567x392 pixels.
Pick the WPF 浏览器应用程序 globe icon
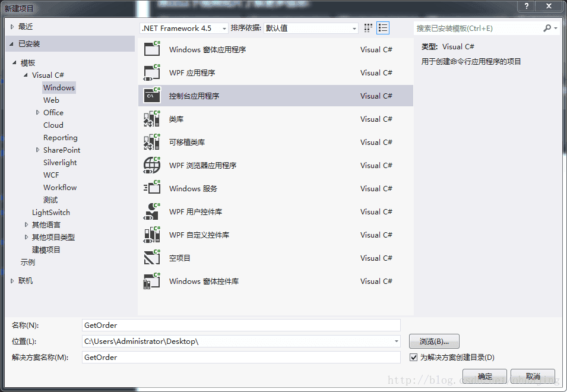pos(152,165)
